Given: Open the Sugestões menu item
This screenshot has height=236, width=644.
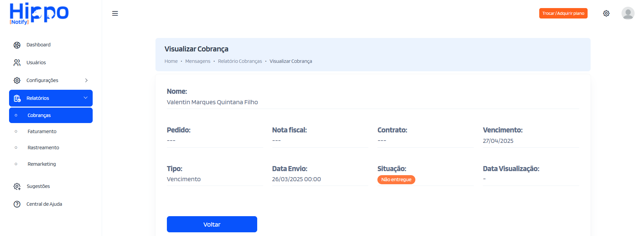Looking at the screenshot, I should (51, 186).
